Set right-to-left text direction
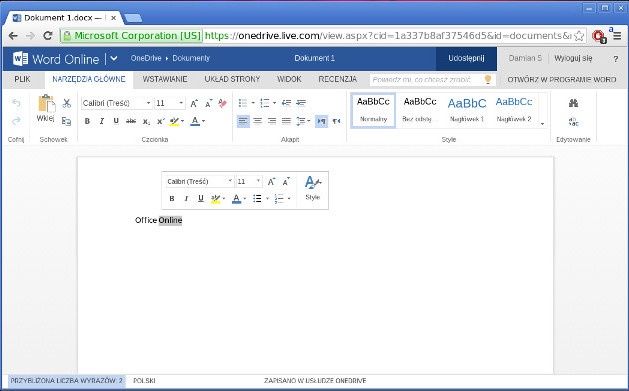Viewport: 629px width, 391px height. point(337,121)
